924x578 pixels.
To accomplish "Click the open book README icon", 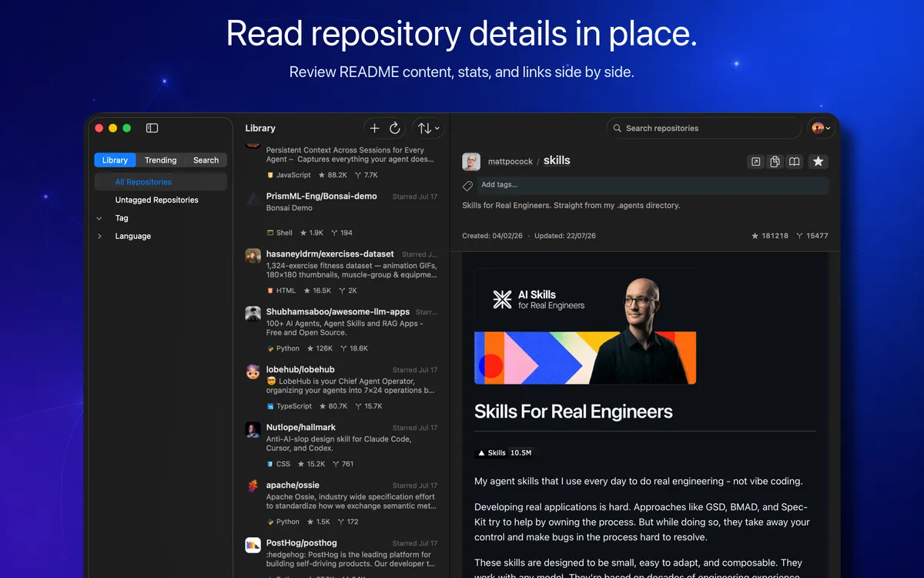I will coord(794,161).
